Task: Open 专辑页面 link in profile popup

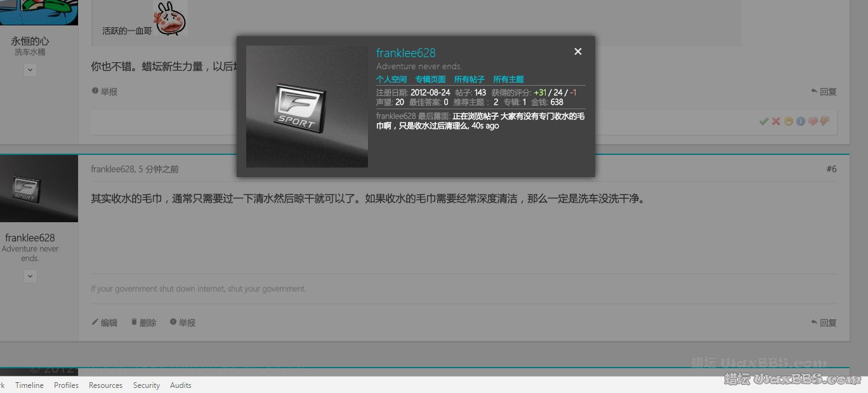Action: [430, 79]
